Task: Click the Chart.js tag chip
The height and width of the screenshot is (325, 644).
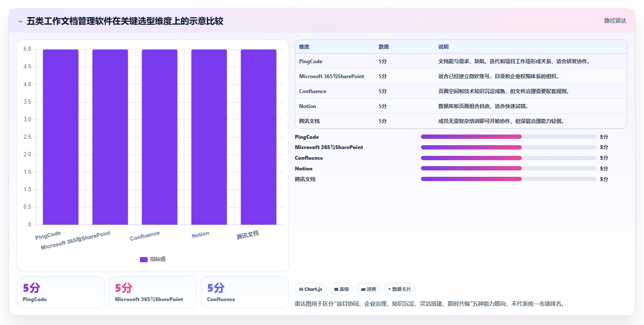Action: coord(311,289)
